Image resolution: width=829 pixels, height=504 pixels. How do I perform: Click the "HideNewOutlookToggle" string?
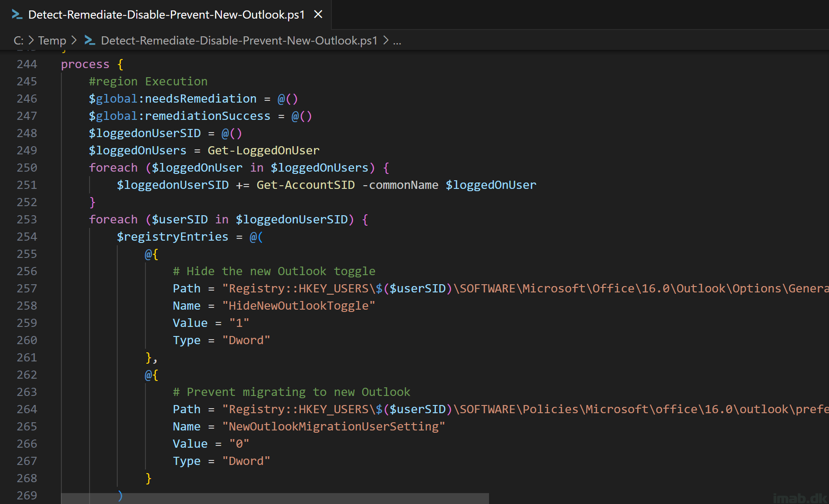click(x=299, y=306)
